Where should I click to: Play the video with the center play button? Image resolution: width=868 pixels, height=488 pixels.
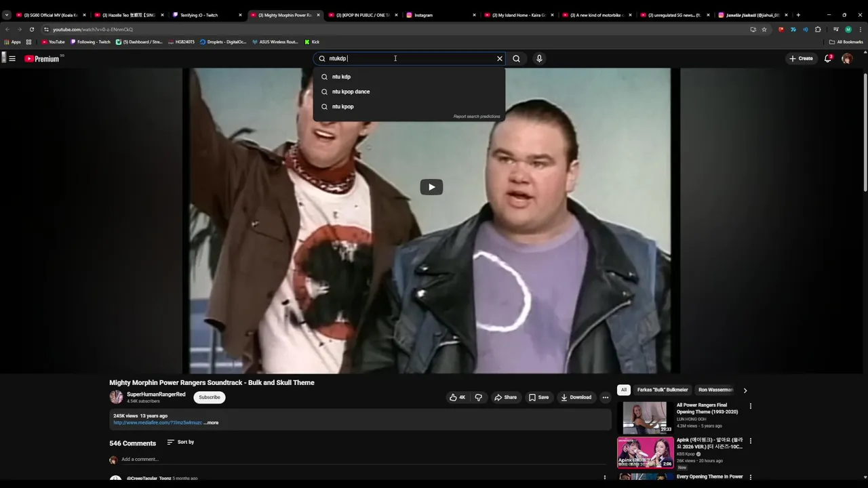click(431, 187)
